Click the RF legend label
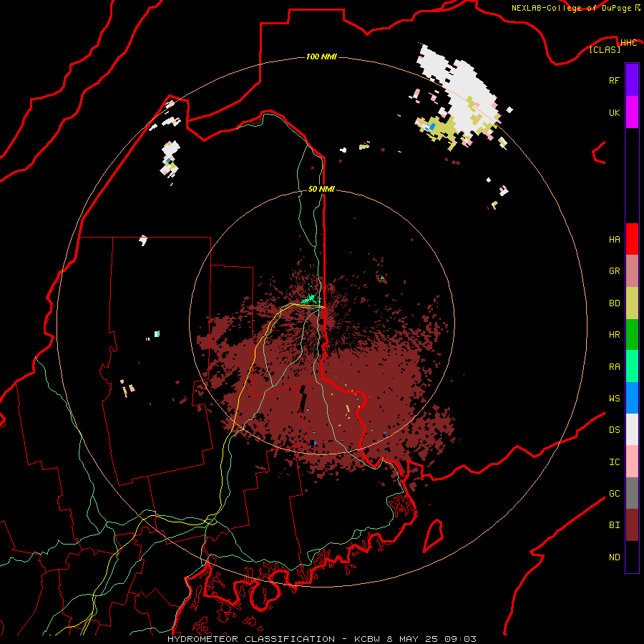The height and width of the screenshot is (644, 644). point(614,80)
